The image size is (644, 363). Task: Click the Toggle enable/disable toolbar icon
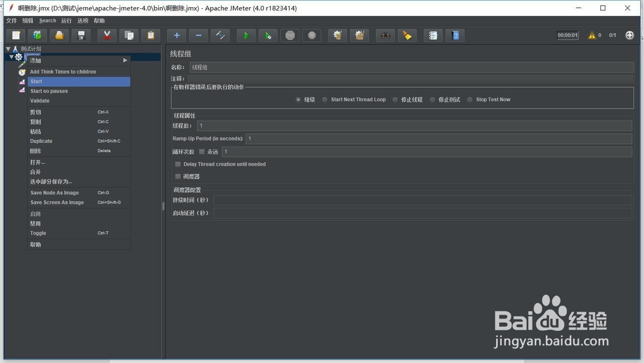coord(220,35)
